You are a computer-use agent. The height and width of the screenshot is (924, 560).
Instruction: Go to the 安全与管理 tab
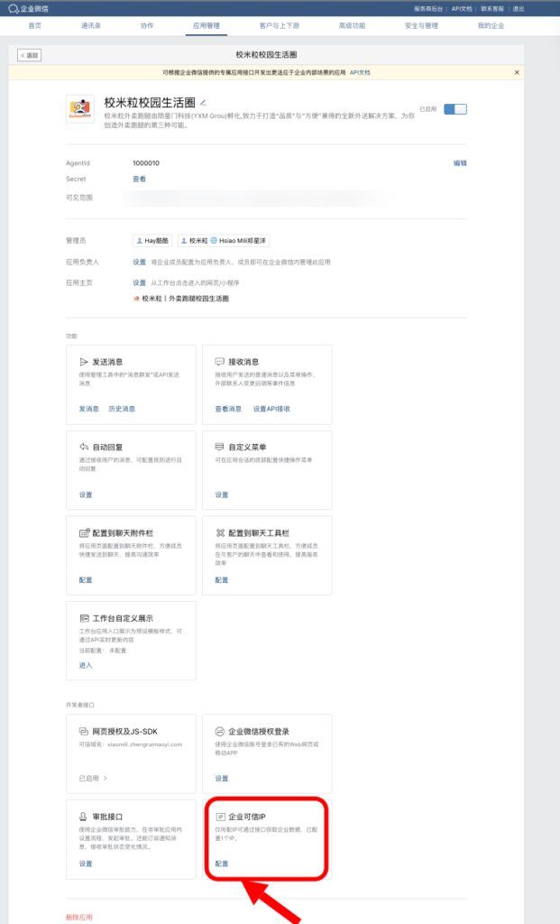point(421,26)
